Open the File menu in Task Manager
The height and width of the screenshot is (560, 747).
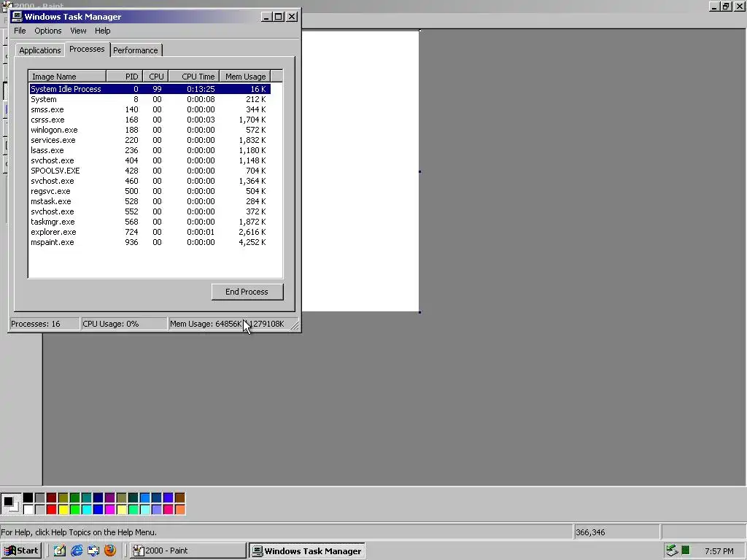pos(20,31)
